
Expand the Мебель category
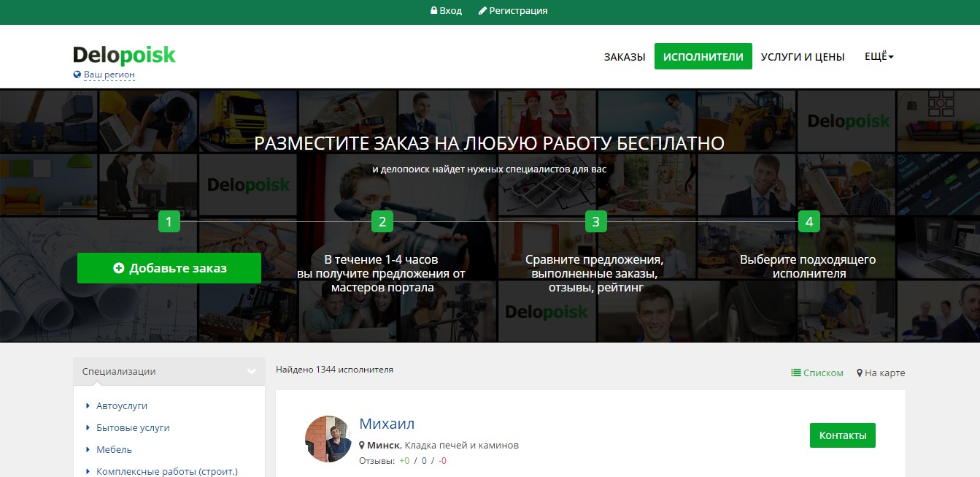(114, 449)
